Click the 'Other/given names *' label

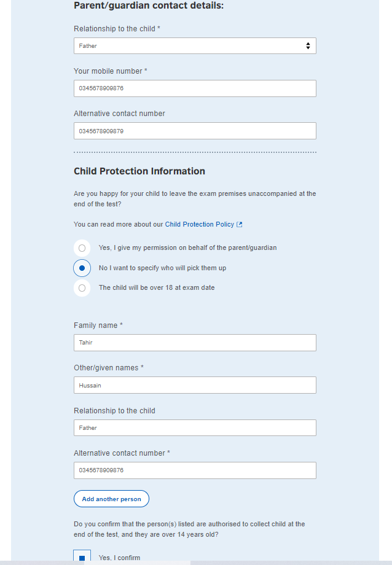108,368
